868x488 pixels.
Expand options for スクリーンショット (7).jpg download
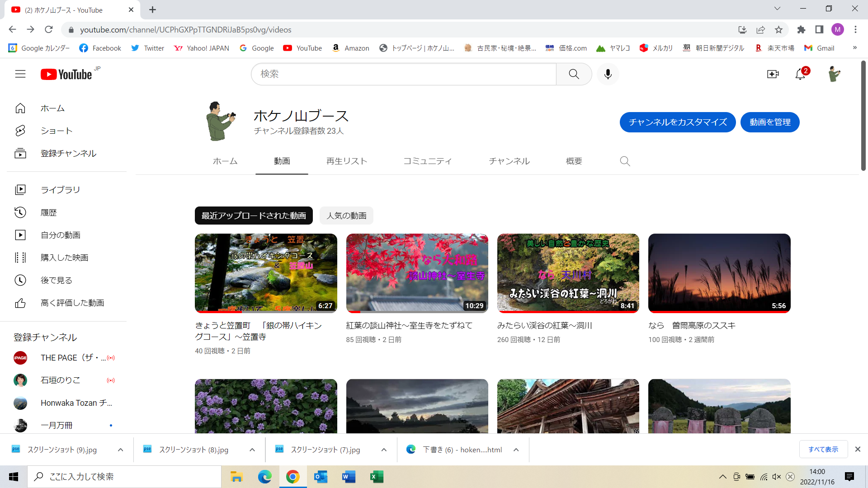[x=384, y=450]
